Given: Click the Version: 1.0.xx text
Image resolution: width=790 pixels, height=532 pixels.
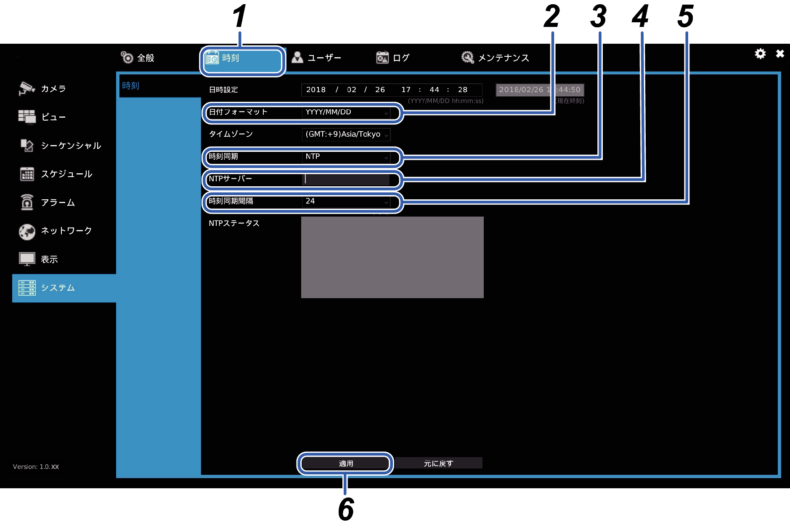Looking at the screenshot, I should coord(36,467).
